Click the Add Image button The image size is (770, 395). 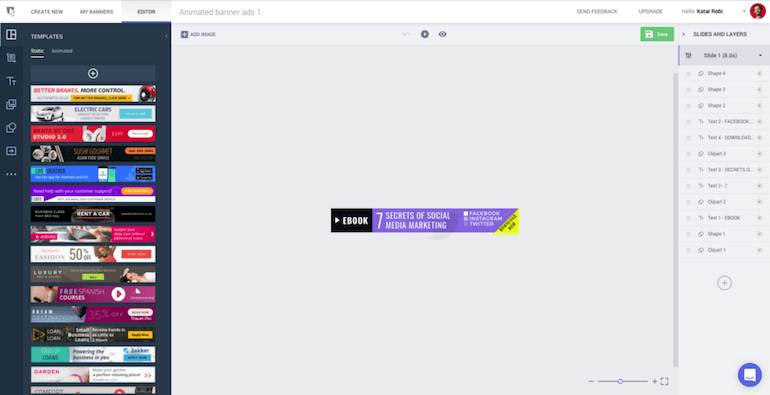coord(198,34)
